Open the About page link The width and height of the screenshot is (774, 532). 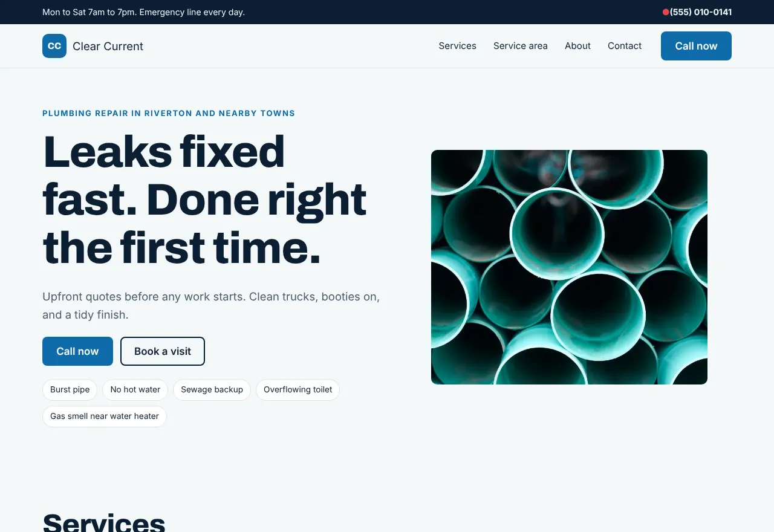[577, 46]
